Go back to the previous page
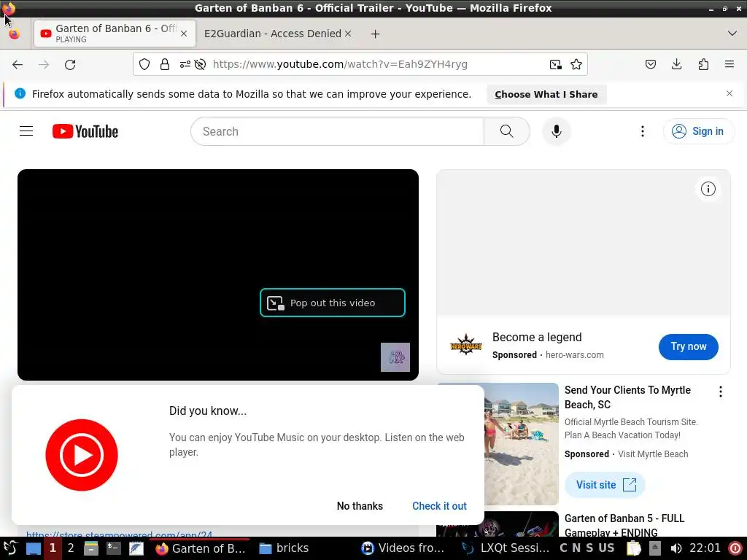Image resolution: width=747 pixels, height=560 pixels. coord(18,65)
